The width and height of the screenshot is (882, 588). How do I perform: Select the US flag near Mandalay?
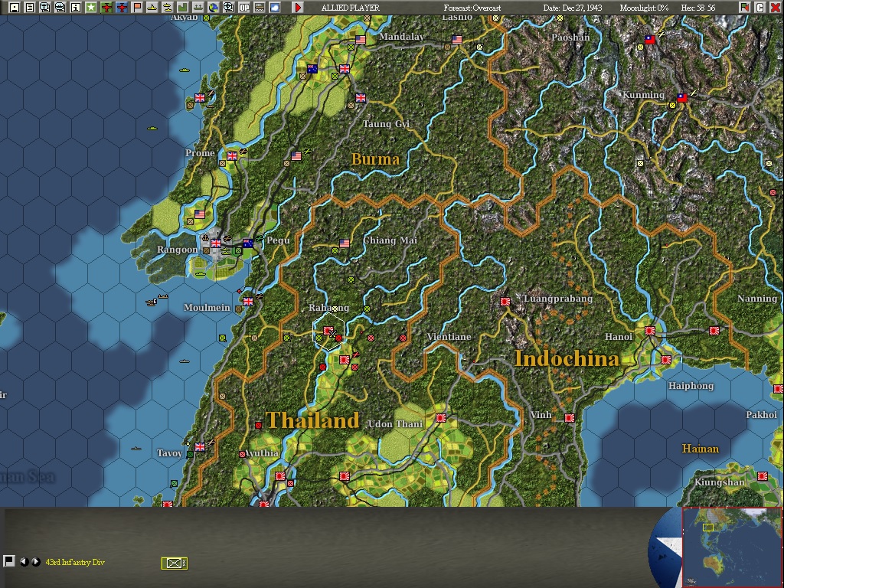(x=361, y=40)
